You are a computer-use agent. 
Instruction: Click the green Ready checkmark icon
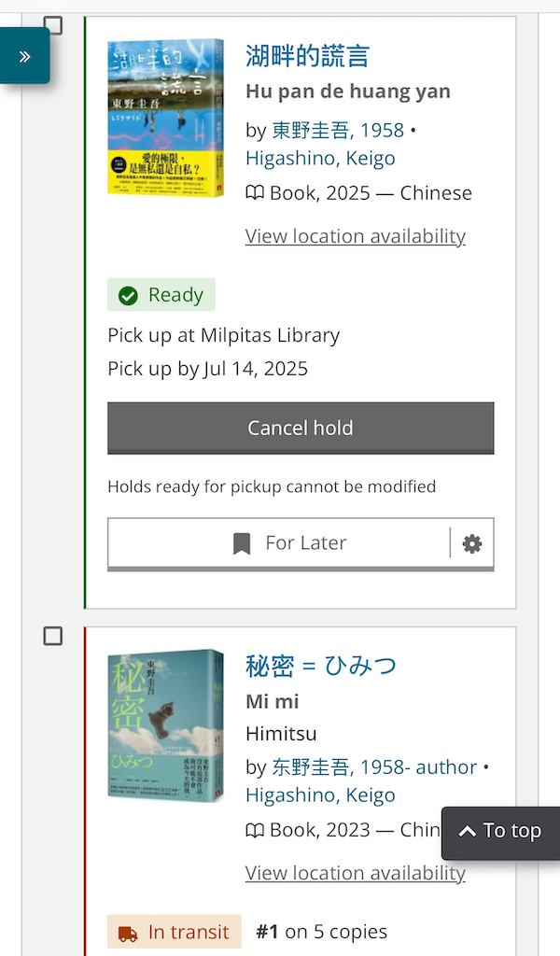129,295
